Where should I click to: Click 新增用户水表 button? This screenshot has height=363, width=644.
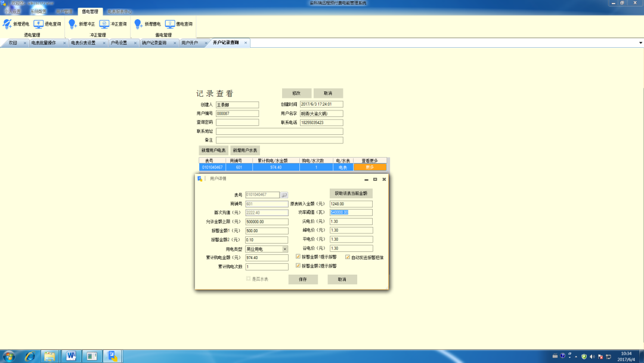pos(245,150)
